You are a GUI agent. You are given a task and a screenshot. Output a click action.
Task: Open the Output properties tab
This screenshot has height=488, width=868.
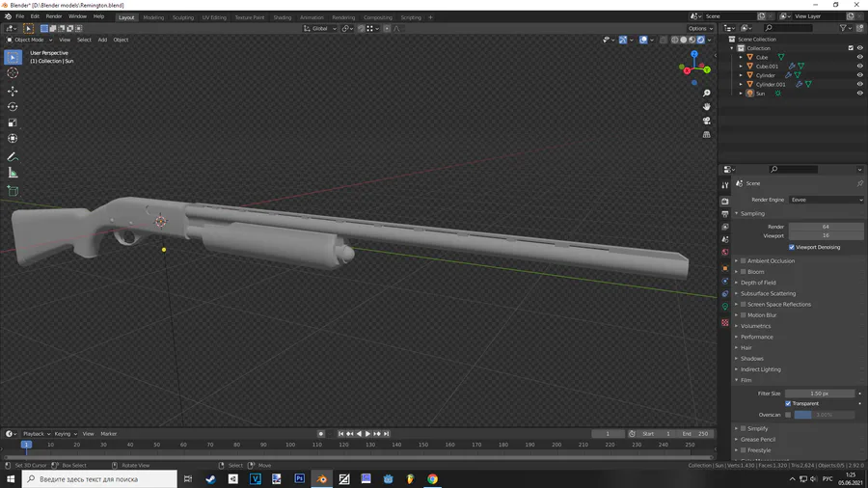[x=724, y=214]
